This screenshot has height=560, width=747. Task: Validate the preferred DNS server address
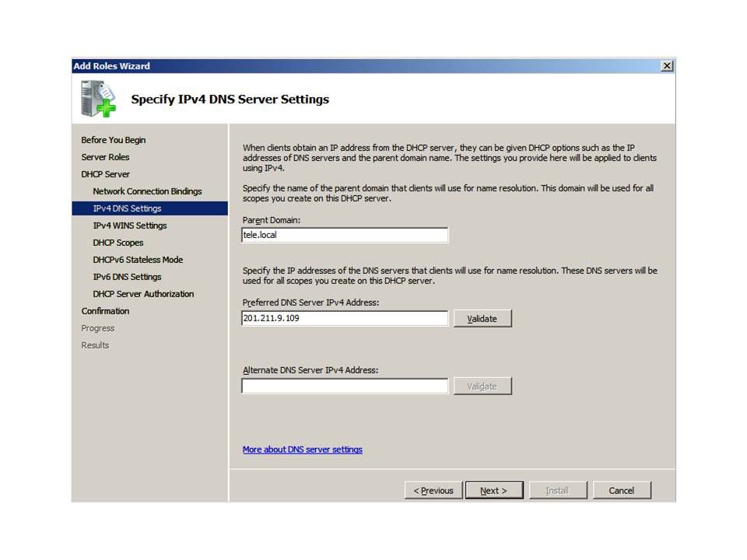coord(482,319)
